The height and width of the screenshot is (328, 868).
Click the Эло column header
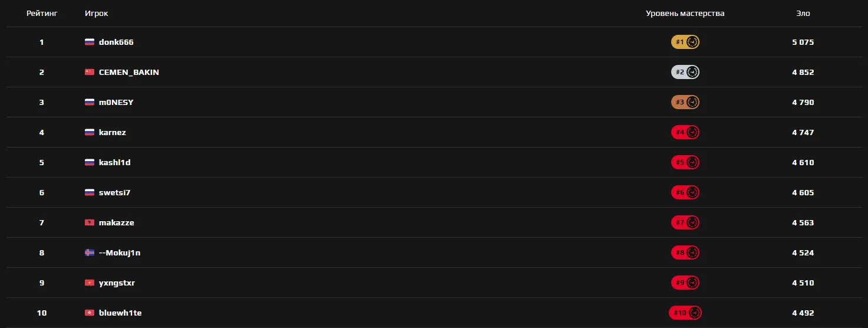point(803,13)
